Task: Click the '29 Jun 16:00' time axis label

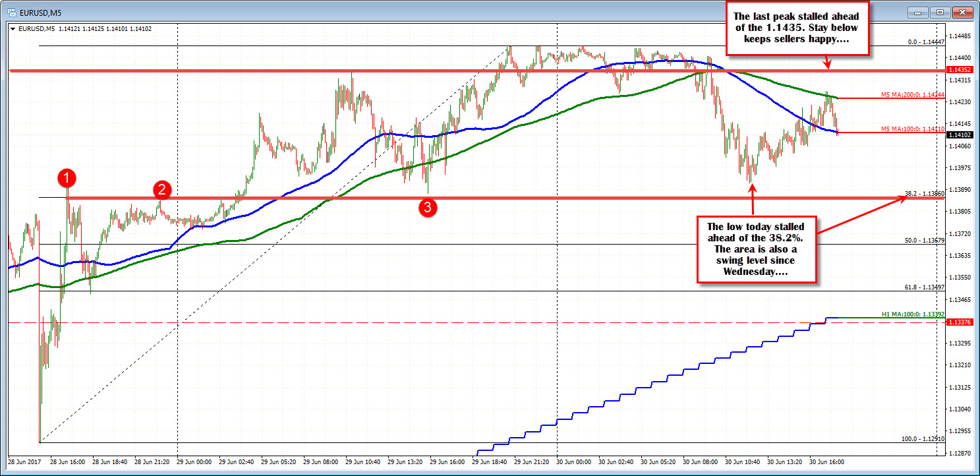Action: 447,462
